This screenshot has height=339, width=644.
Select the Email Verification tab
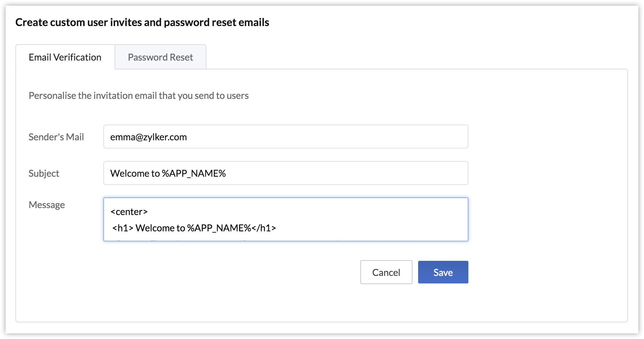point(65,57)
